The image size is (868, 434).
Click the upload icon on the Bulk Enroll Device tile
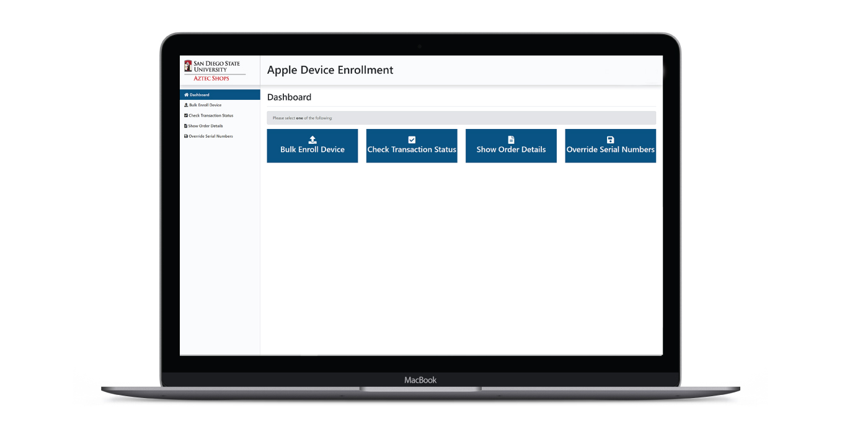(x=312, y=140)
